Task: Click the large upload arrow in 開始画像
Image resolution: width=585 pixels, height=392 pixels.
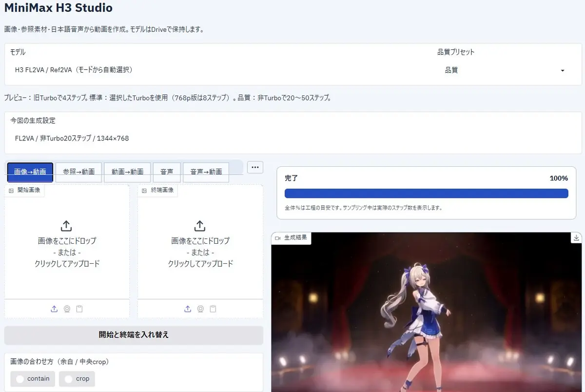Action: click(x=67, y=226)
